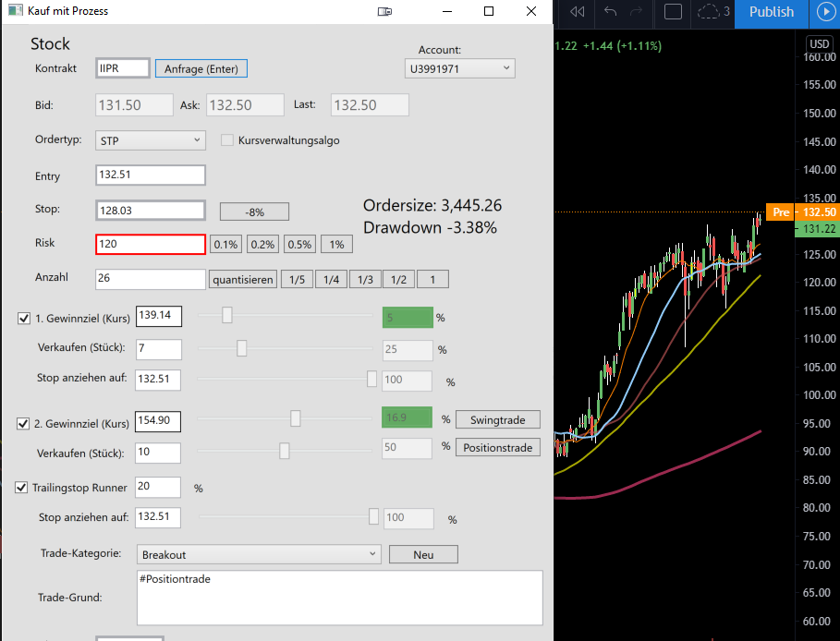The height and width of the screenshot is (641, 840).
Task: Expand the Ordertyp STP dropdown
Action: (x=151, y=140)
